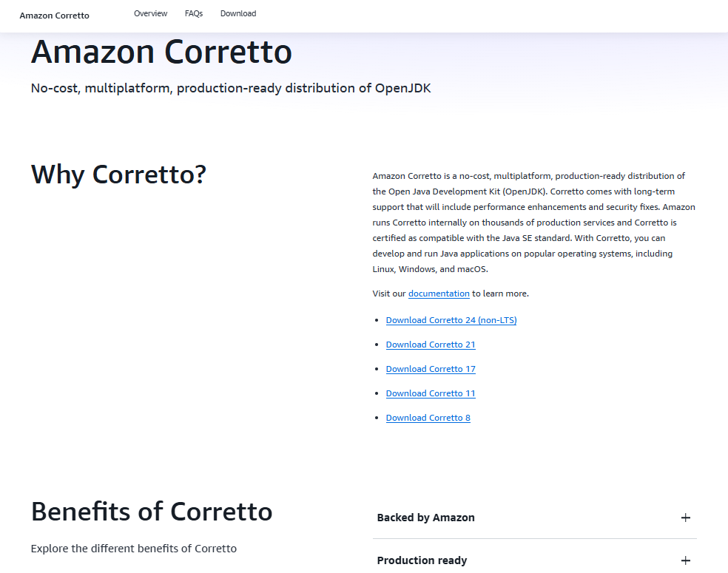Click the large Amazon Corretto page title
The width and height of the screenshot is (728, 573).
click(x=161, y=52)
